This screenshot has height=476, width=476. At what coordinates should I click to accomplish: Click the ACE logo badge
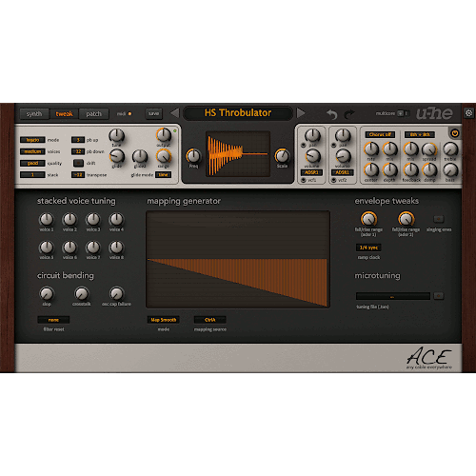tap(429, 358)
